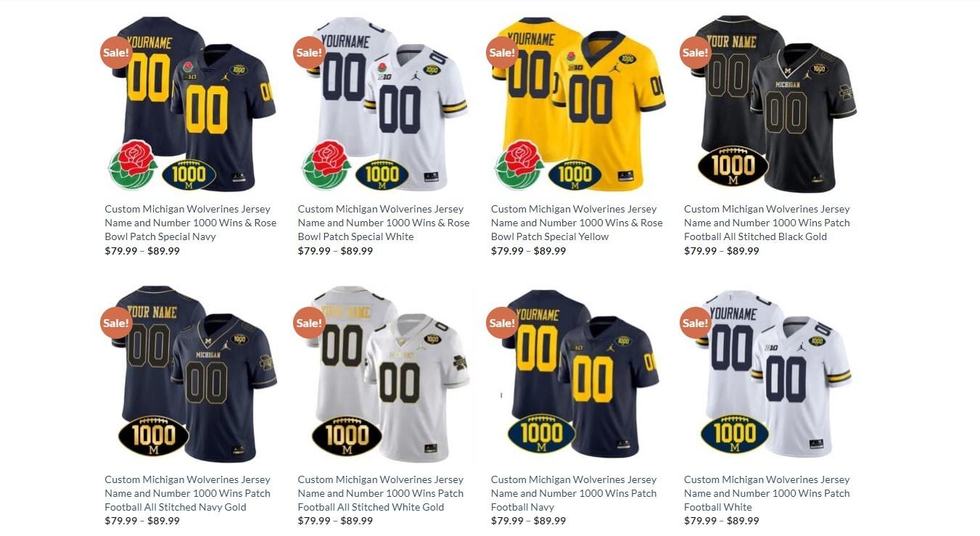Click the Sale badge on Navy Gold jersey
The height and width of the screenshot is (536, 980).
click(116, 323)
